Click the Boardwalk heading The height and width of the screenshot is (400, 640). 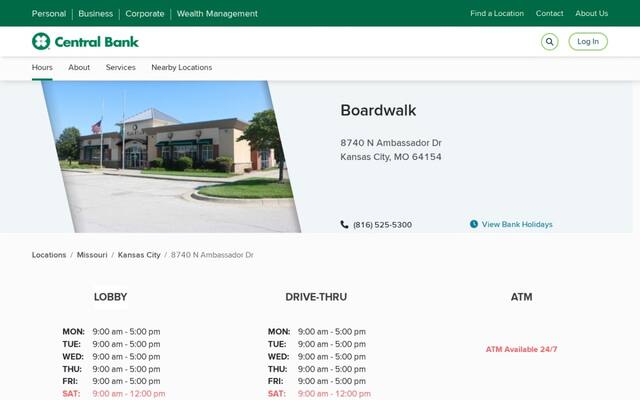pos(378,110)
